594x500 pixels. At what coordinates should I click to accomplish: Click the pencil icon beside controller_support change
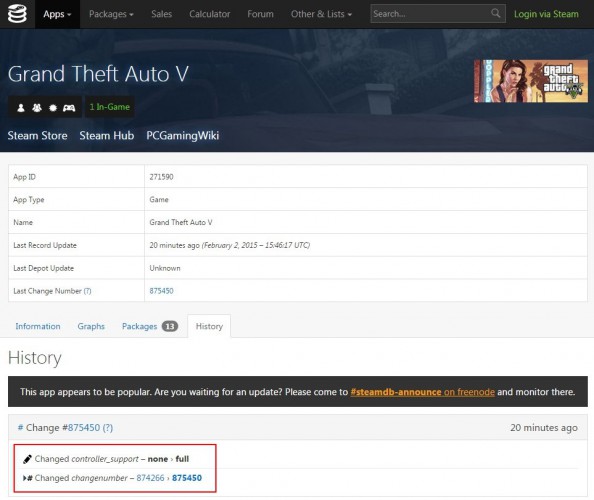[x=27, y=459]
